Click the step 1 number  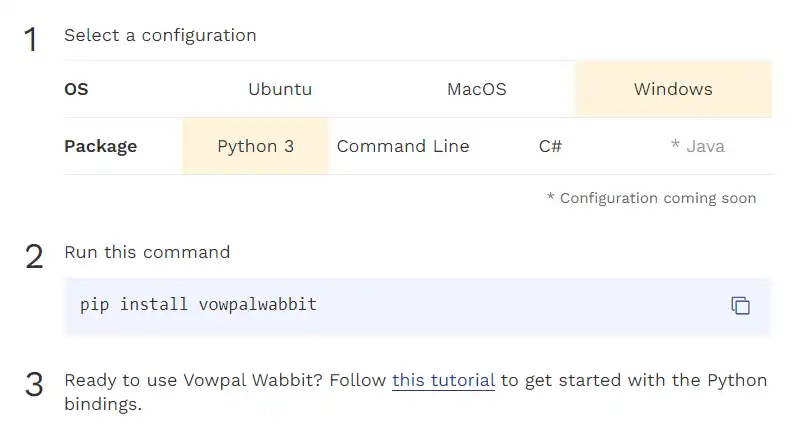pos(31,40)
